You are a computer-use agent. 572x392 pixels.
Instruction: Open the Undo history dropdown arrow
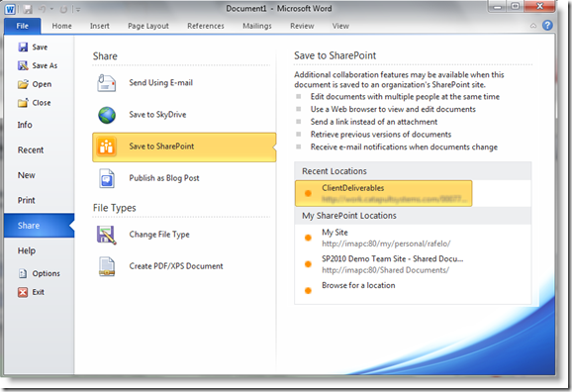coord(51,9)
